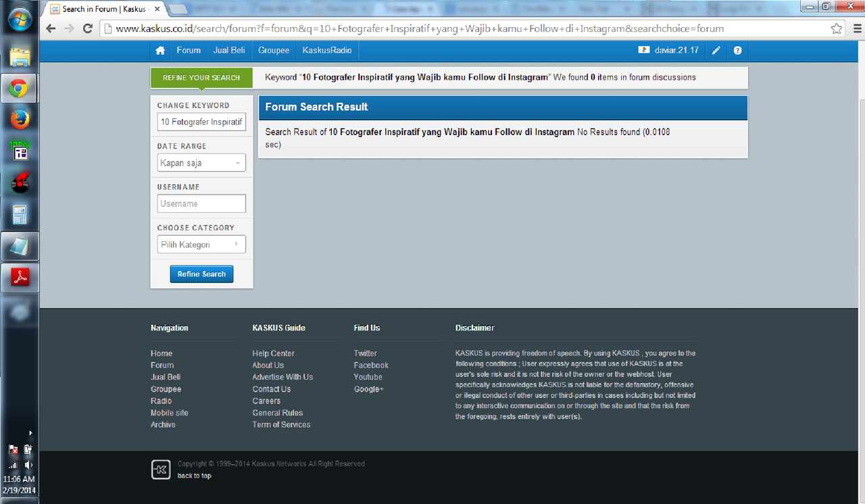Open the Pilih Kategori category dropdown
The height and width of the screenshot is (504, 865).
[x=201, y=245]
